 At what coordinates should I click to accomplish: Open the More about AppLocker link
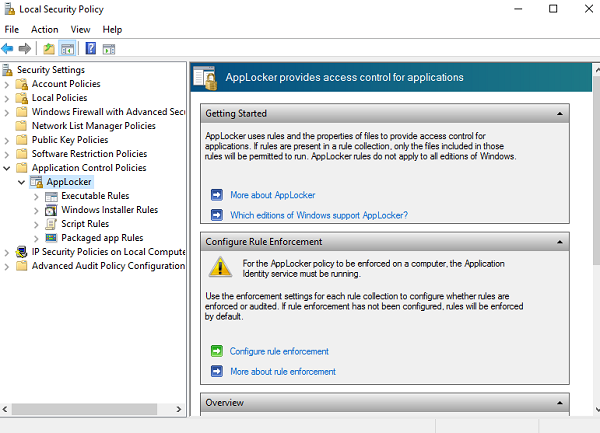pyautogui.click(x=272, y=195)
